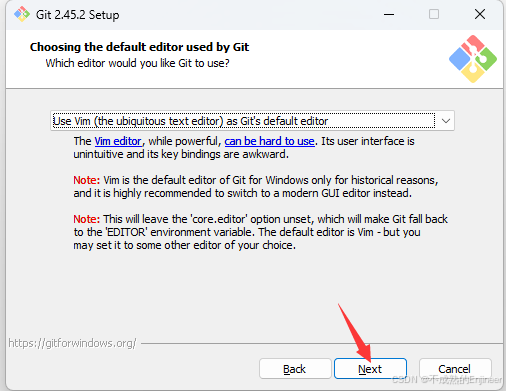
Task: Close the Git 2.45.2 Setup window
Action: (x=480, y=14)
